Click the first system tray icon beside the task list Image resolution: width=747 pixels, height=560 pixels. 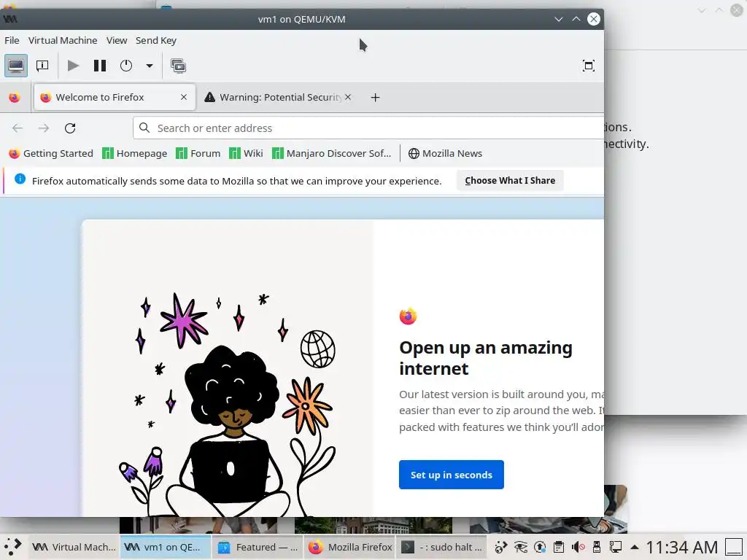click(x=500, y=548)
